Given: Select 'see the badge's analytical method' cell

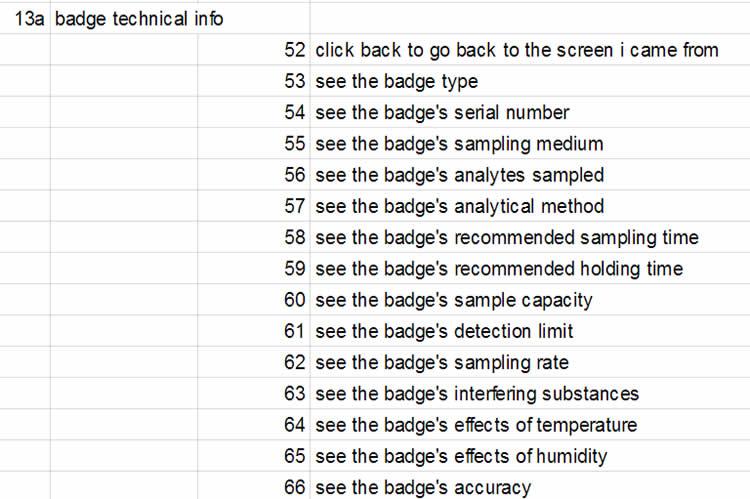Looking at the screenshot, I should [x=459, y=206].
